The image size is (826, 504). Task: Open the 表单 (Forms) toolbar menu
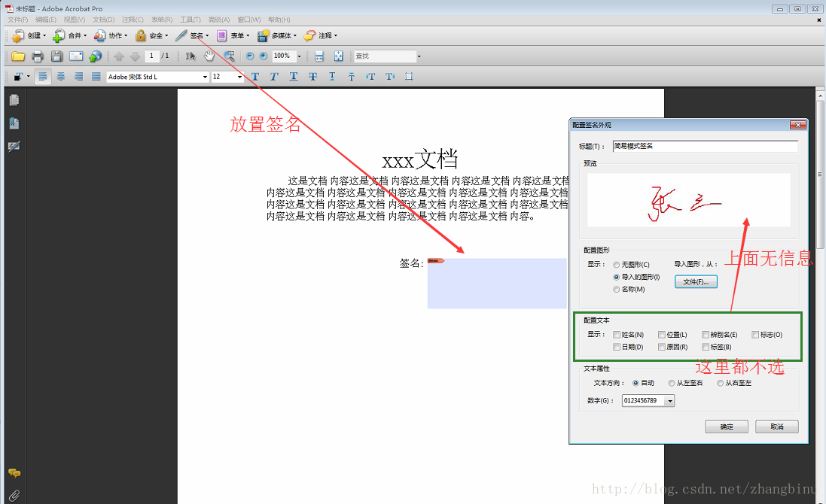point(233,36)
